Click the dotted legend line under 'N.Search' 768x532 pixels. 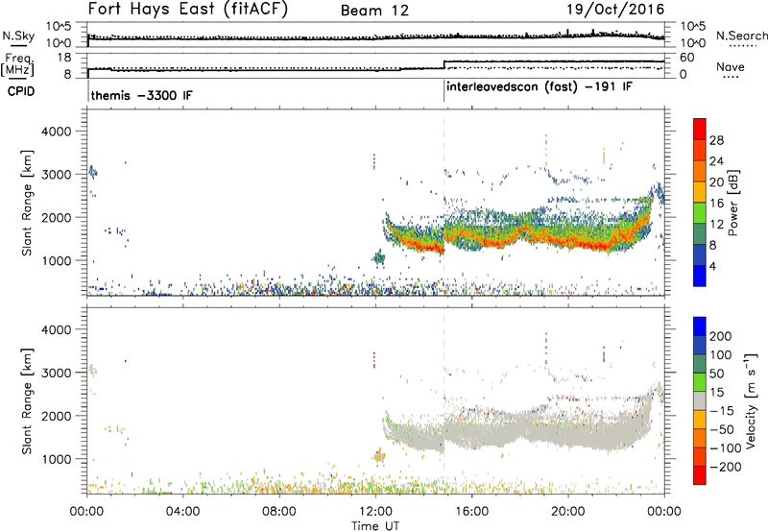pos(743,46)
